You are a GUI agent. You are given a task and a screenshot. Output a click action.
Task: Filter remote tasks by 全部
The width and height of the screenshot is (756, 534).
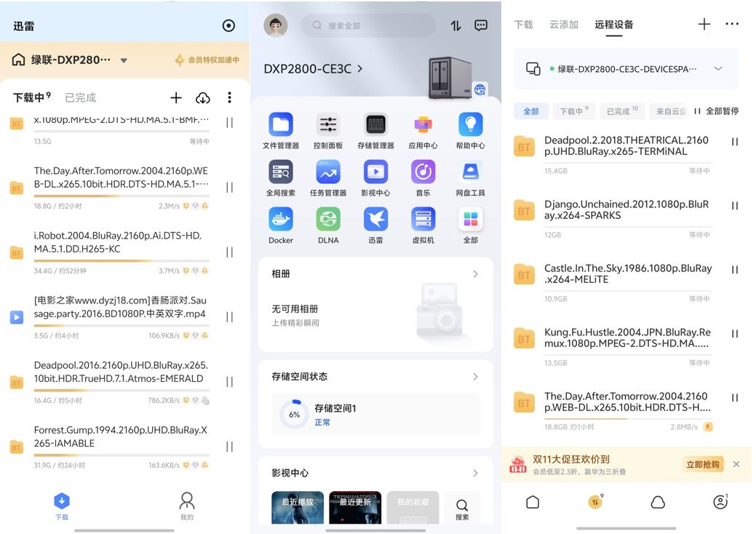point(531,111)
